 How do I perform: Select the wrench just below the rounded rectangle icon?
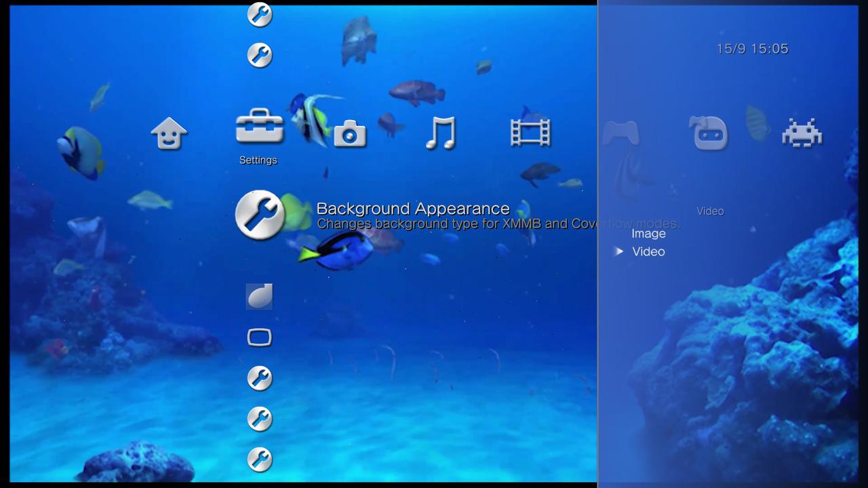coord(260,378)
